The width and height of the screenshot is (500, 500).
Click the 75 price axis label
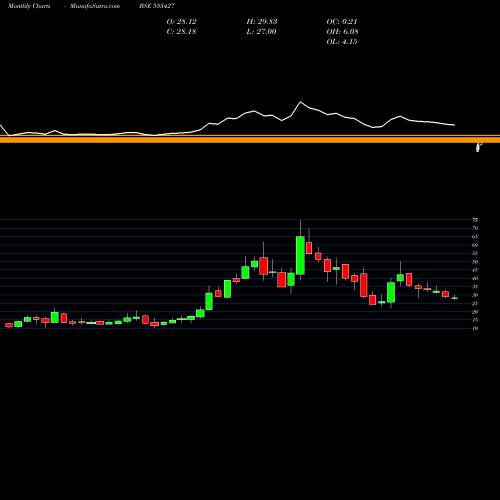point(475,220)
